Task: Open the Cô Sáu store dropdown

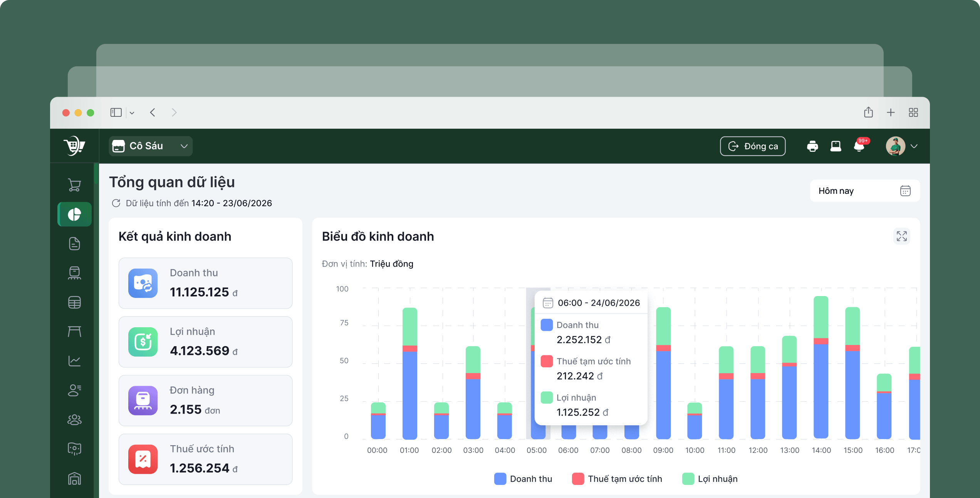Action: click(x=151, y=146)
